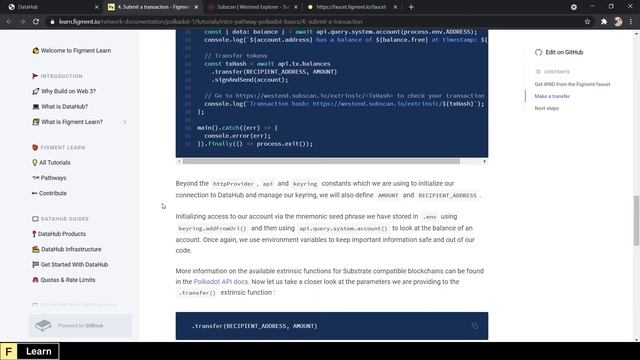Click code block scroll right arrow
Image resolution: width=640 pixels, height=360 pixels.
[484, 161]
